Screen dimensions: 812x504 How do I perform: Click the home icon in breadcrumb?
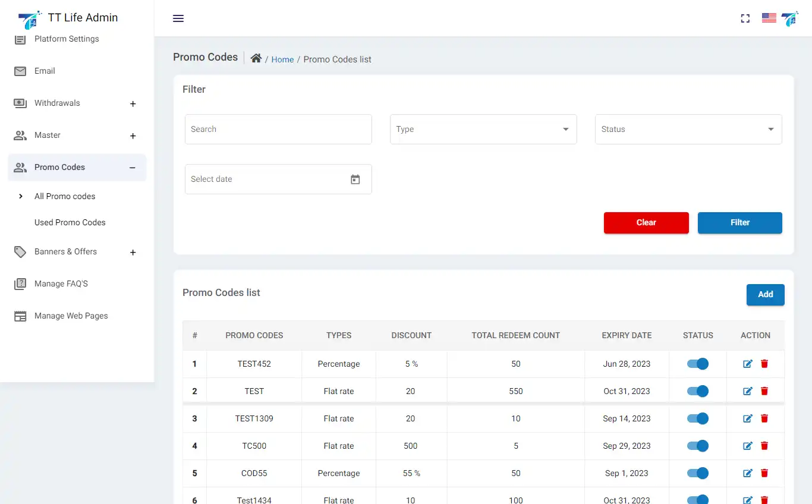click(256, 58)
